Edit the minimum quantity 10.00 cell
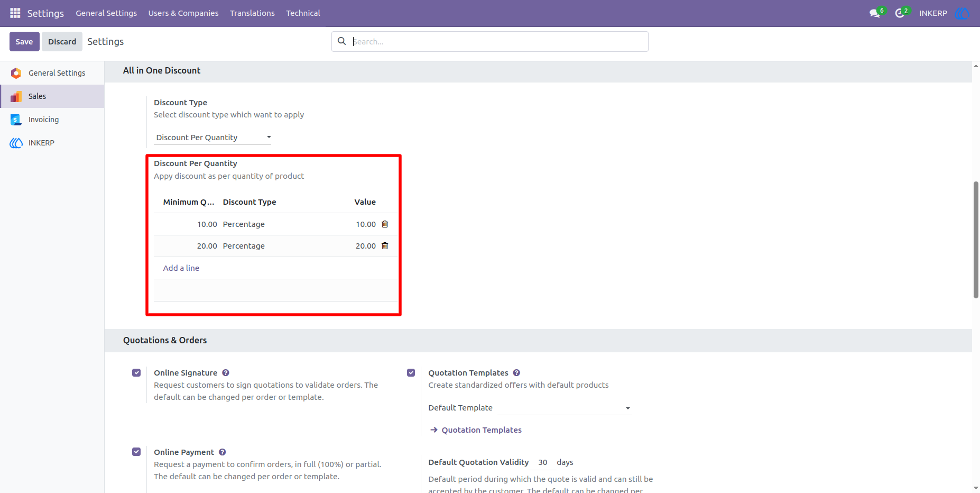Screen dimensions: 980x493 [x=207, y=224]
